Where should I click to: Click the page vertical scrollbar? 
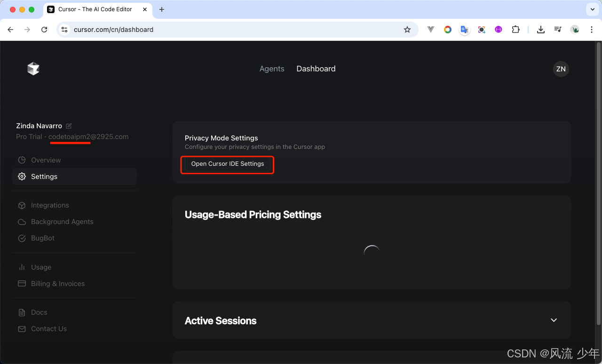tap(598, 183)
